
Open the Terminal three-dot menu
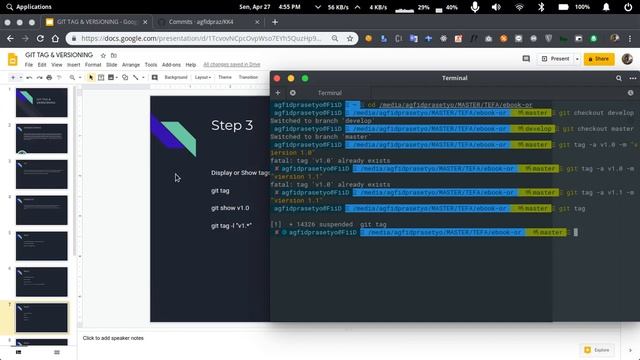(x=633, y=78)
